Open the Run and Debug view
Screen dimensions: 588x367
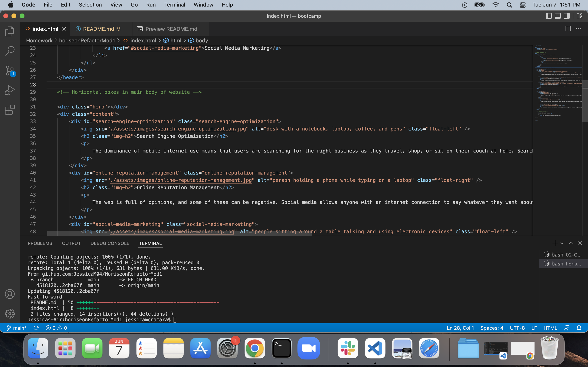(10, 90)
